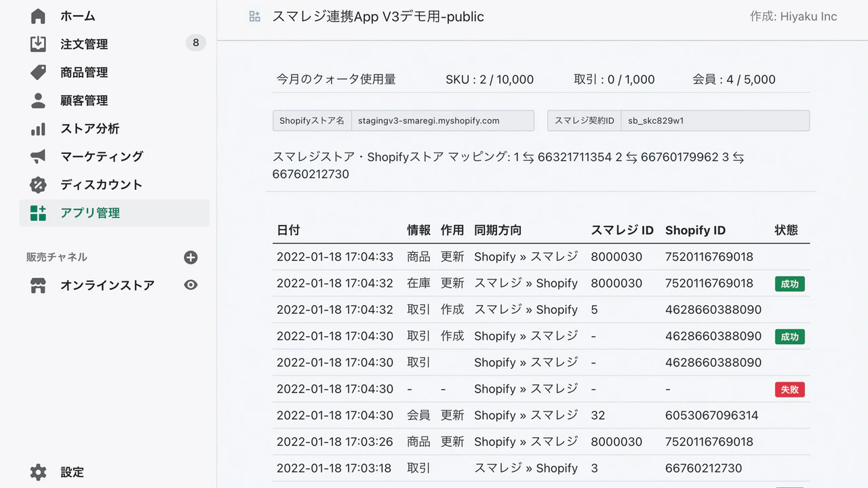Click 取引 : 0 / 1,000 quota text

tap(614, 79)
